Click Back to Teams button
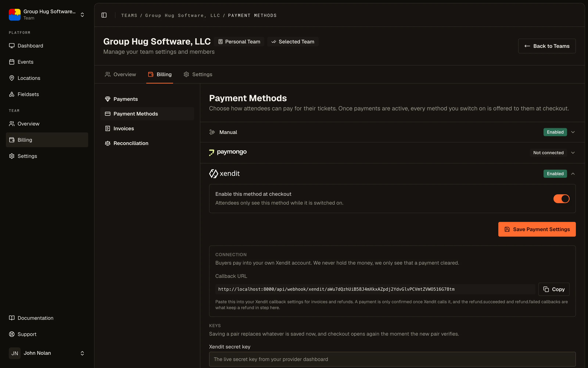Viewport: 588px width, 368px height. (547, 46)
